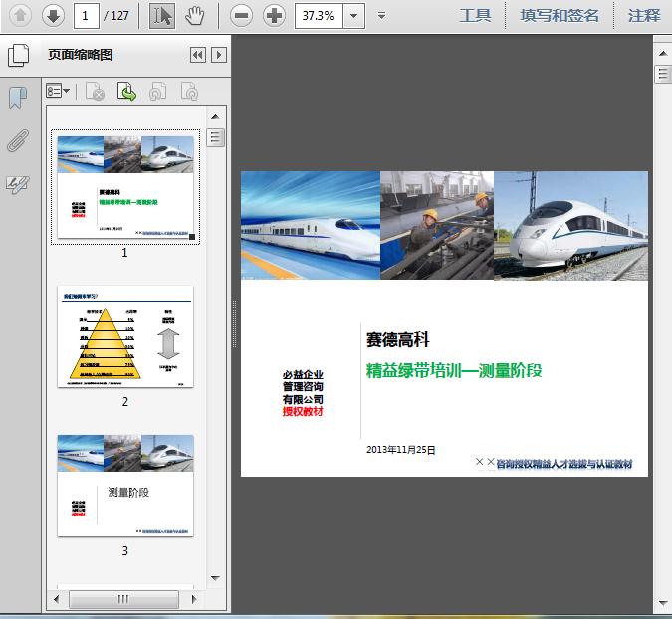Click the page label 3 under thumbnail
The height and width of the screenshot is (619, 672).
(x=124, y=551)
